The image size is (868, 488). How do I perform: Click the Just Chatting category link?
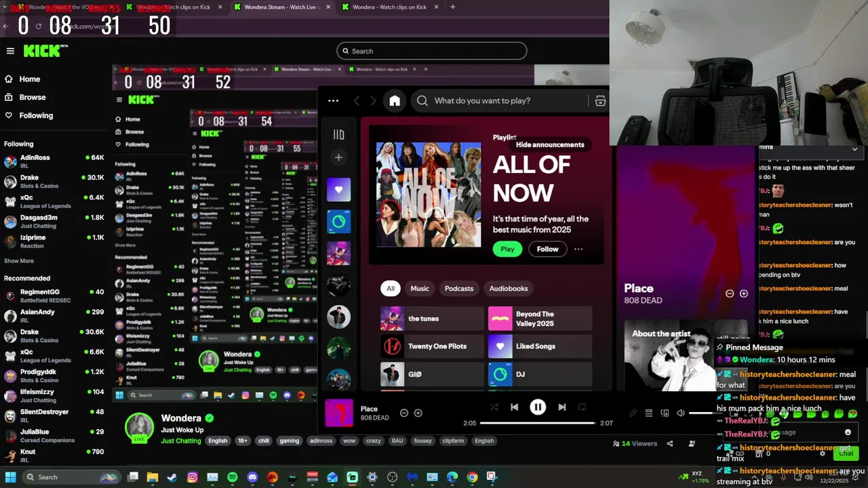coord(181,441)
